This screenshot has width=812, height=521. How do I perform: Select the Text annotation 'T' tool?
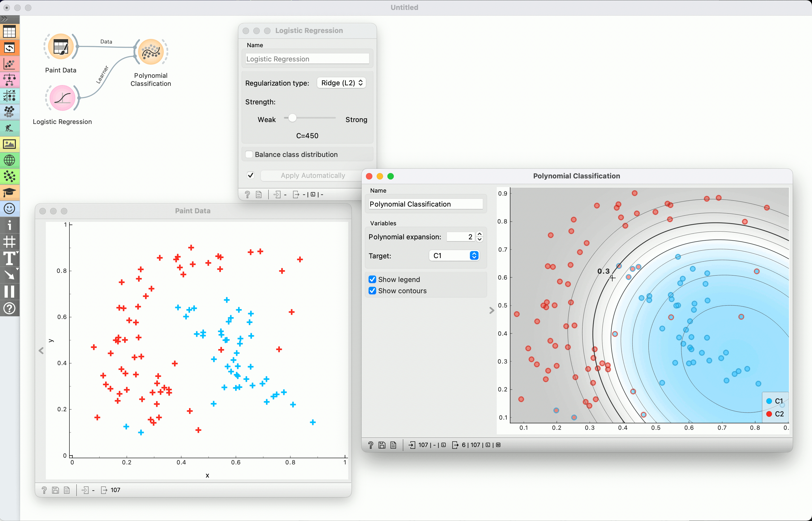(x=9, y=258)
